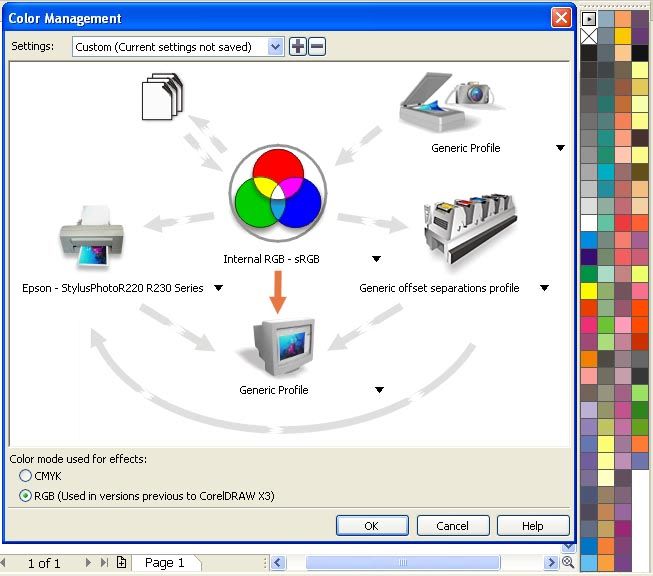Viewport: 653px width, 576px height.
Task: Click the zoom navigator magnifier icon
Action: click(568, 562)
